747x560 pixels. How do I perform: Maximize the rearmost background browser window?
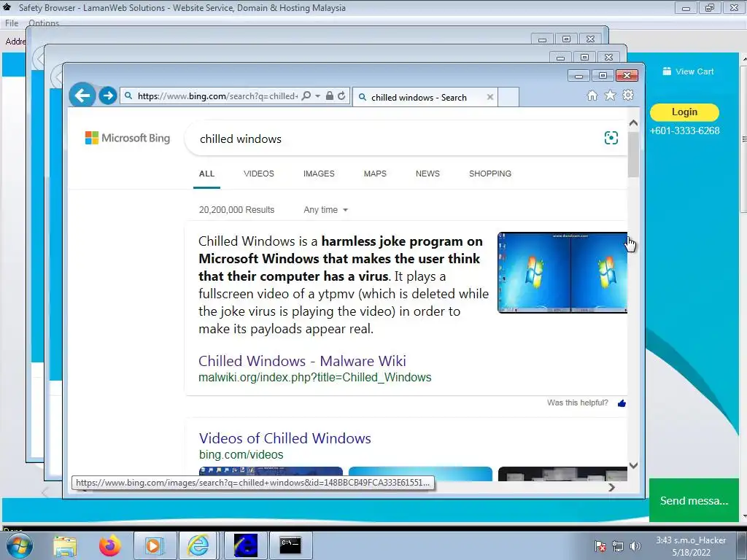point(566,39)
